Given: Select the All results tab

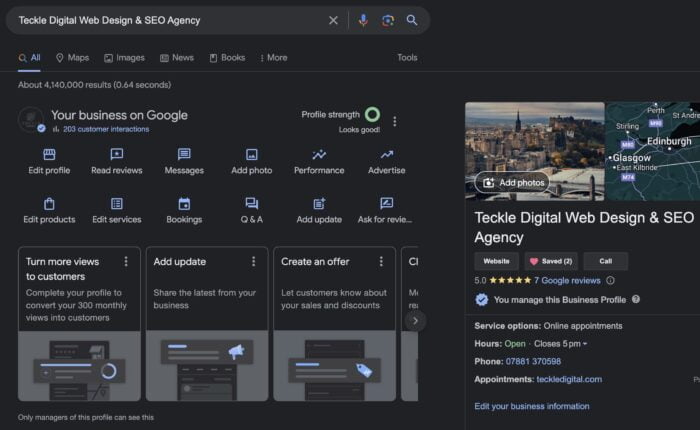Looking at the screenshot, I should [x=29, y=58].
